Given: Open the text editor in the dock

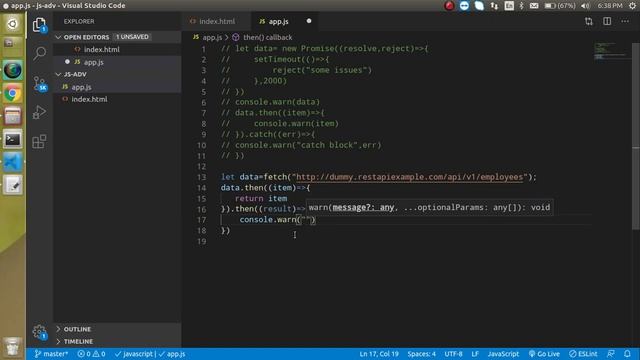Looking at the screenshot, I should pos(13,185).
